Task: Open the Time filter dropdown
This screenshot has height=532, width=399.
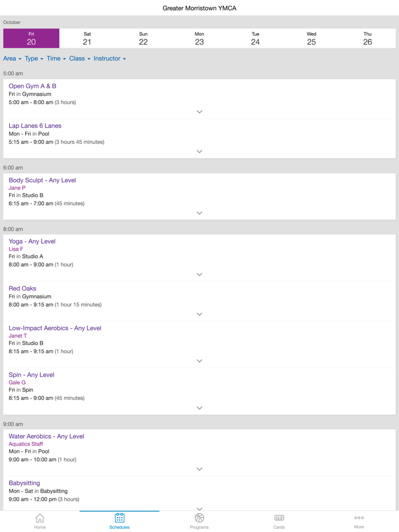Action: point(56,59)
